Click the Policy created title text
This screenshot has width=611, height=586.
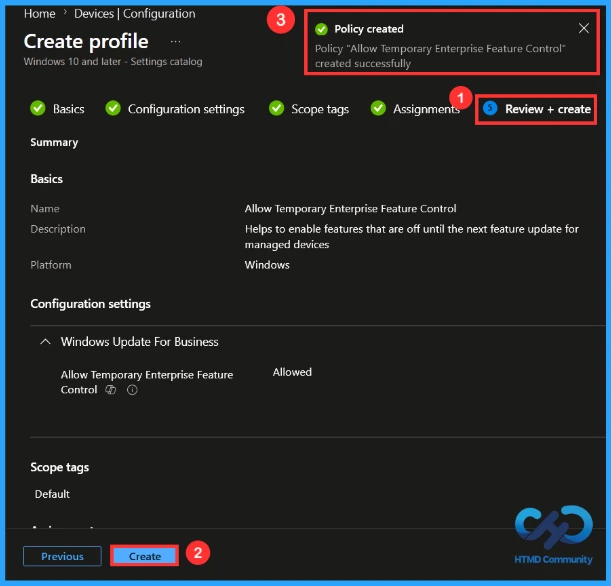[369, 29]
